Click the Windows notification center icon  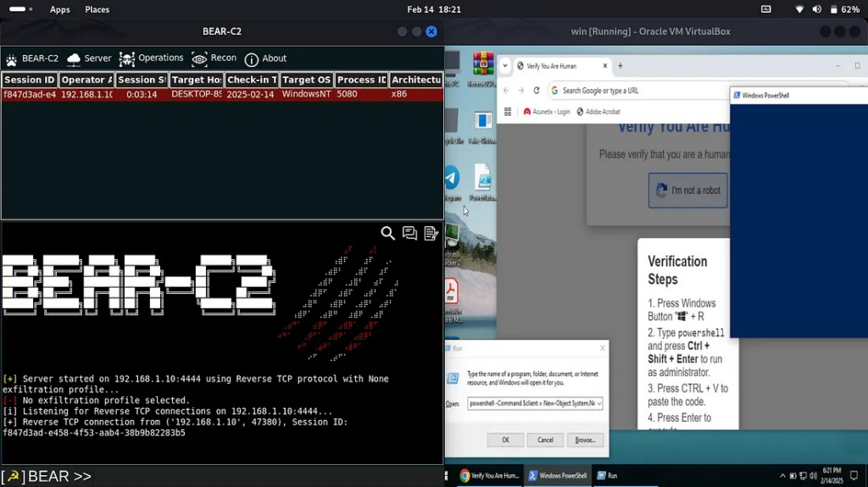(854, 476)
